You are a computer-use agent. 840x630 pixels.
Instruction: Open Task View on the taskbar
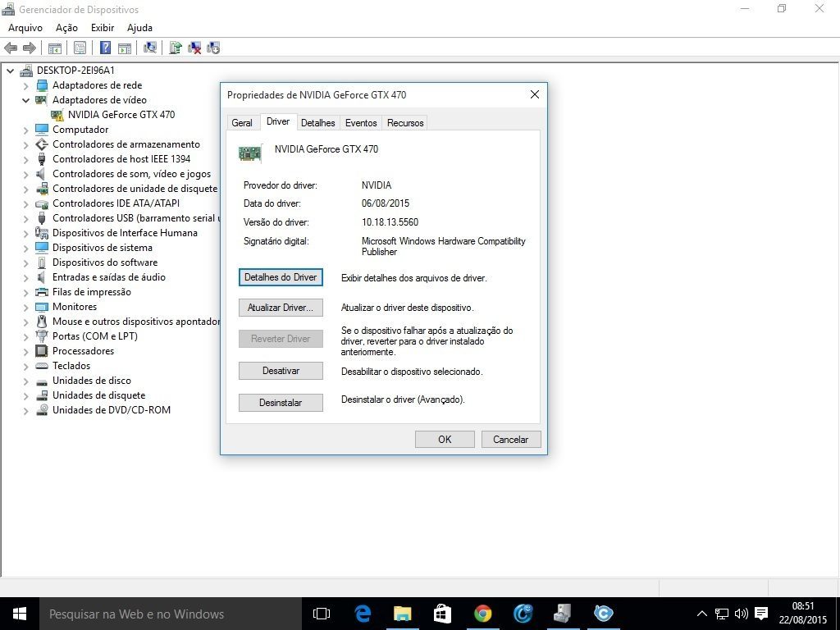tap(322, 614)
